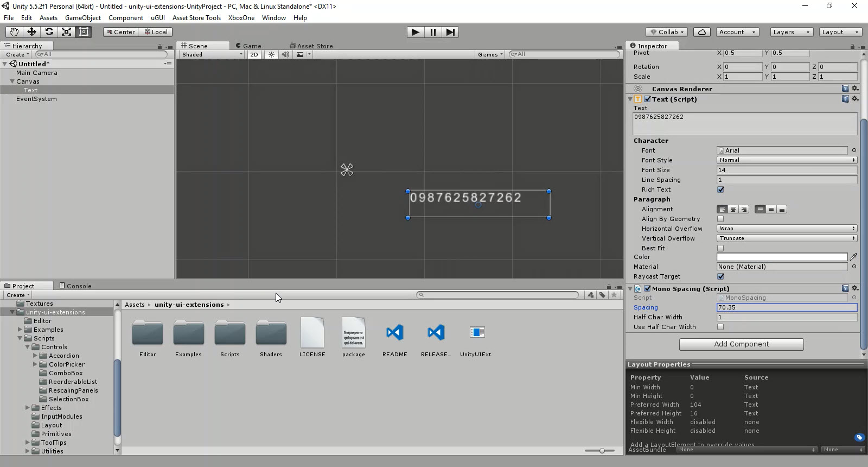The width and height of the screenshot is (868, 467).
Task: Switch to the Asset Store tab
Action: pos(311,46)
